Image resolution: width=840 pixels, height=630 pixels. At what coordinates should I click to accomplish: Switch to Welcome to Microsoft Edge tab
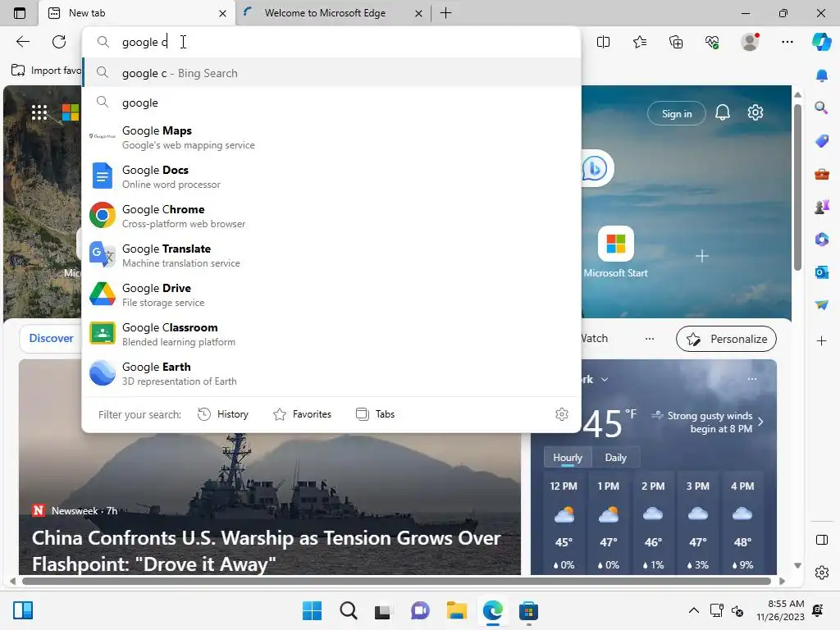(332, 13)
